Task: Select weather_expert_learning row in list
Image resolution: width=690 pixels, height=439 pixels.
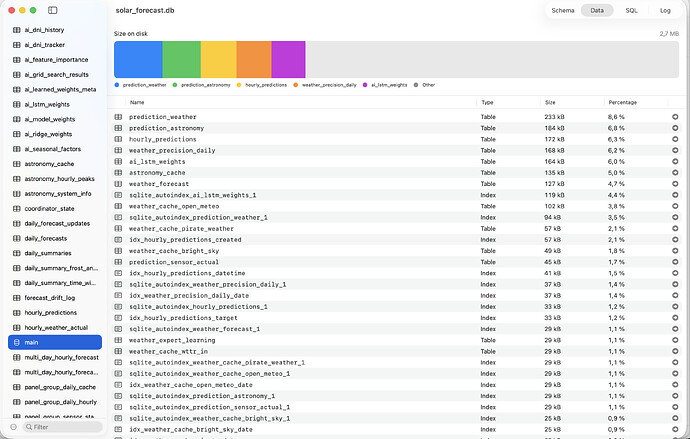Action: pyautogui.click(x=396, y=340)
